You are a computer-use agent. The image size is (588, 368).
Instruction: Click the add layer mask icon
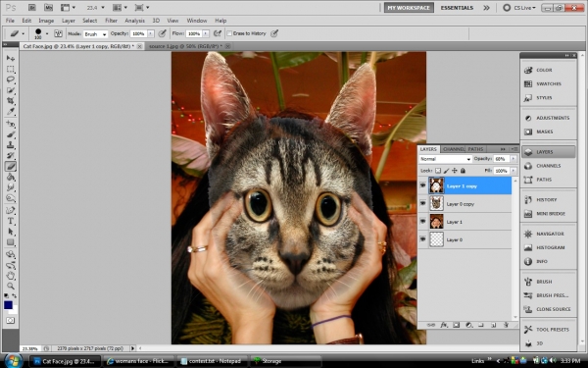(456, 325)
